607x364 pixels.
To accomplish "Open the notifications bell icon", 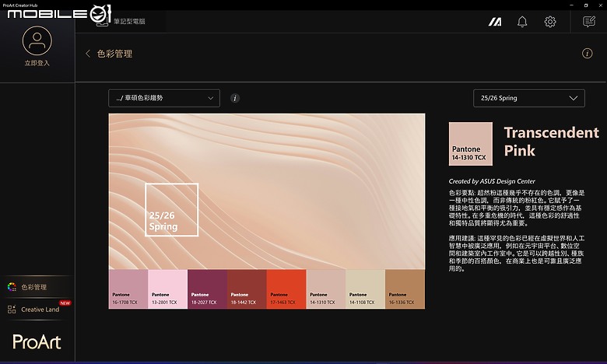I will (522, 22).
